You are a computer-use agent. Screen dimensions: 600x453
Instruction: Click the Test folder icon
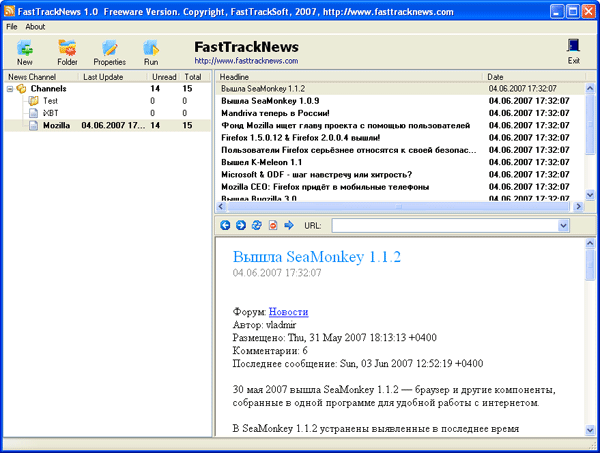coord(34,101)
